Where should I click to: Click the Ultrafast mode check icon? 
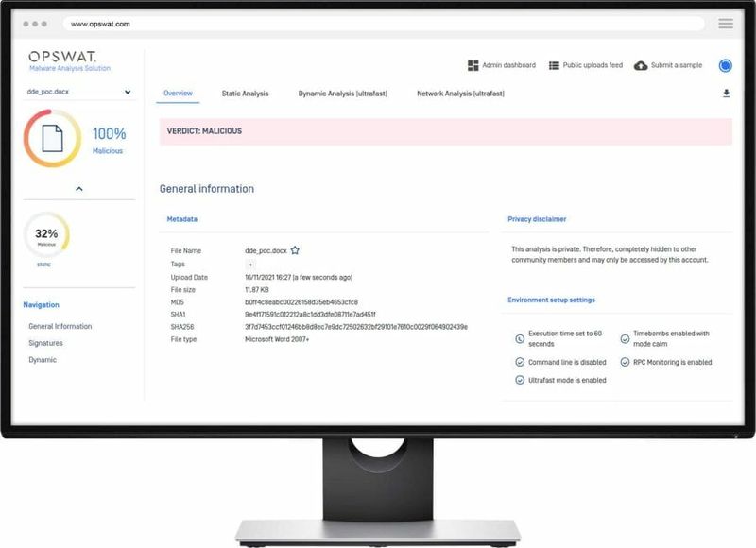pos(520,380)
